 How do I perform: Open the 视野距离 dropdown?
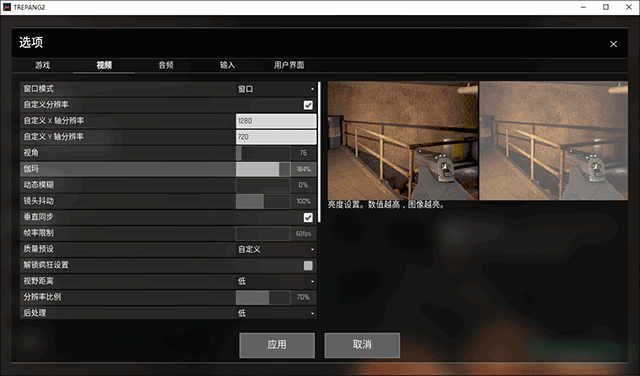coord(276,281)
